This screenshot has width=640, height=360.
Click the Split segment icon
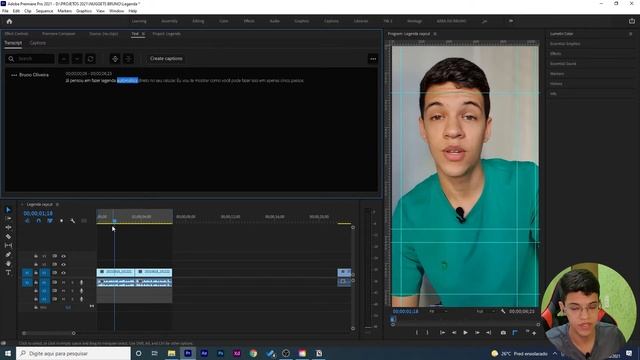(115, 59)
